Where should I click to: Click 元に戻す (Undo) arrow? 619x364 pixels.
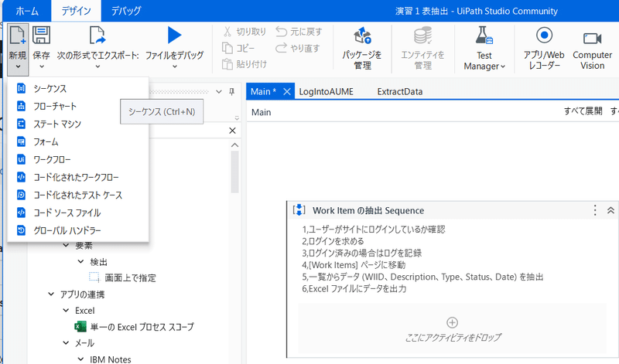(x=281, y=32)
